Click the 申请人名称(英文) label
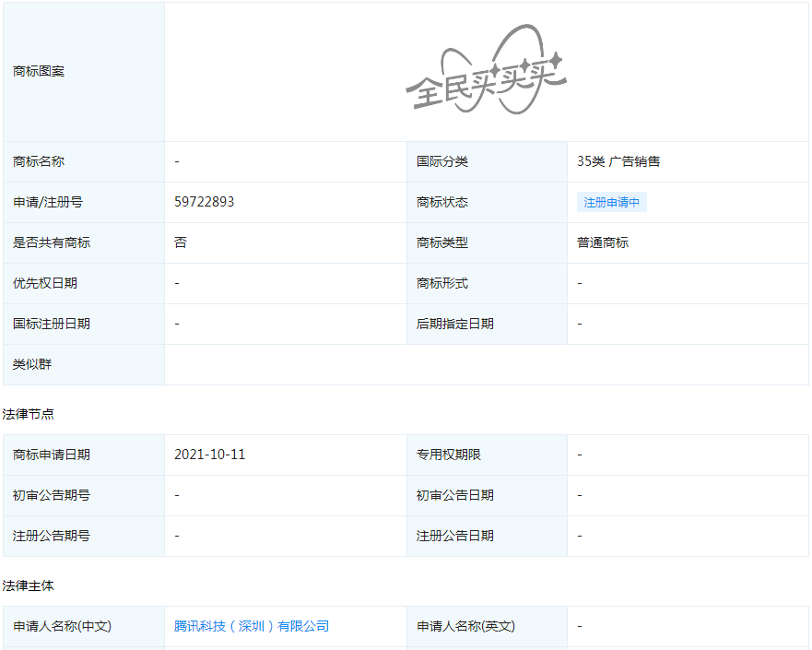The image size is (812, 650). tap(465, 626)
